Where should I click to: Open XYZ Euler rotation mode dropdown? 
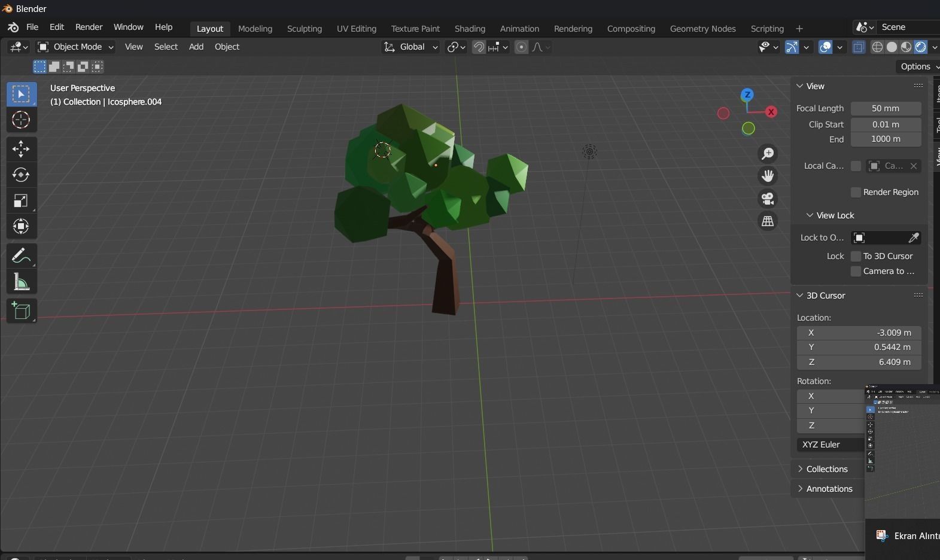click(831, 445)
